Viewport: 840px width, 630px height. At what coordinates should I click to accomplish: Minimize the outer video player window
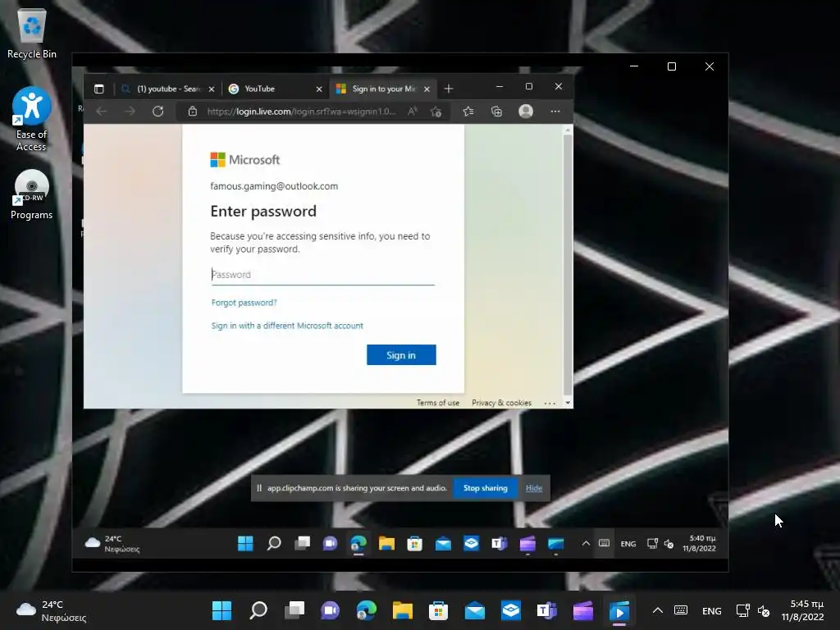coord(634,66)
